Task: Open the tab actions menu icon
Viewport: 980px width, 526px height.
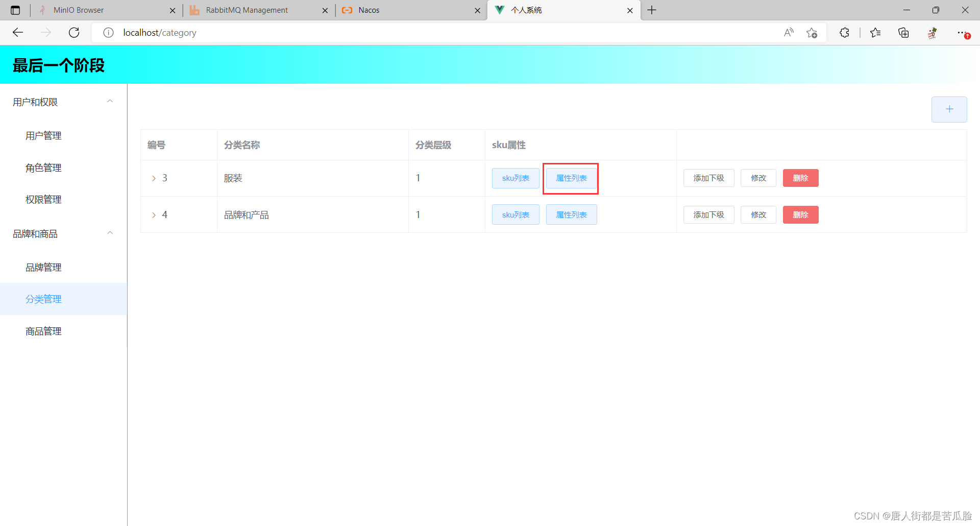Action: coord(15,10)
